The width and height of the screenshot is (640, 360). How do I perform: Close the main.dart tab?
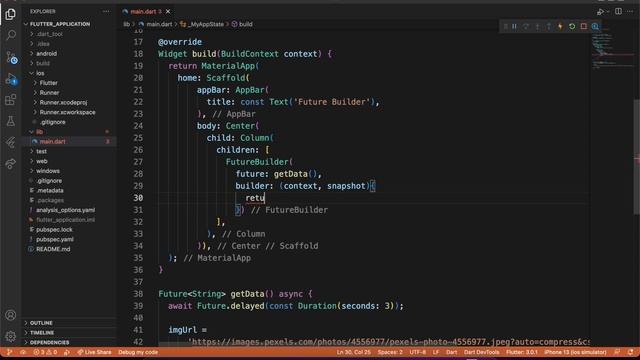(168, 11)
